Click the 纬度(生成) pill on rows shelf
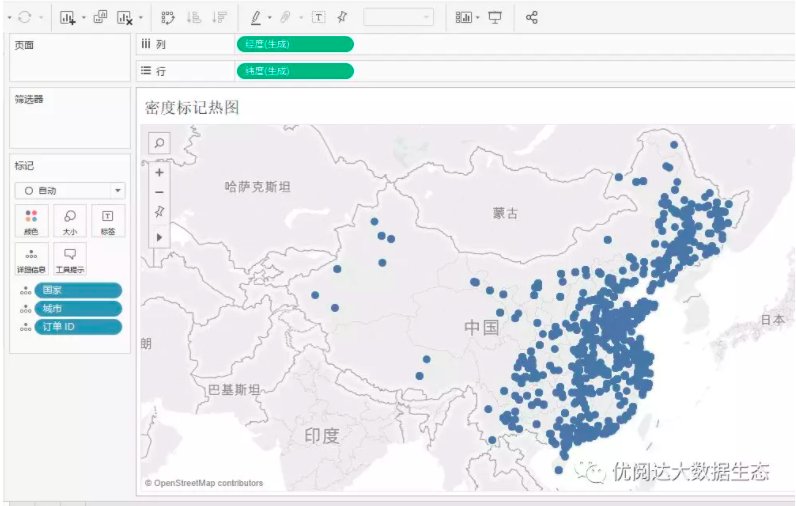The height and width of the screenshot is (506, 796). tap(294, 71)
